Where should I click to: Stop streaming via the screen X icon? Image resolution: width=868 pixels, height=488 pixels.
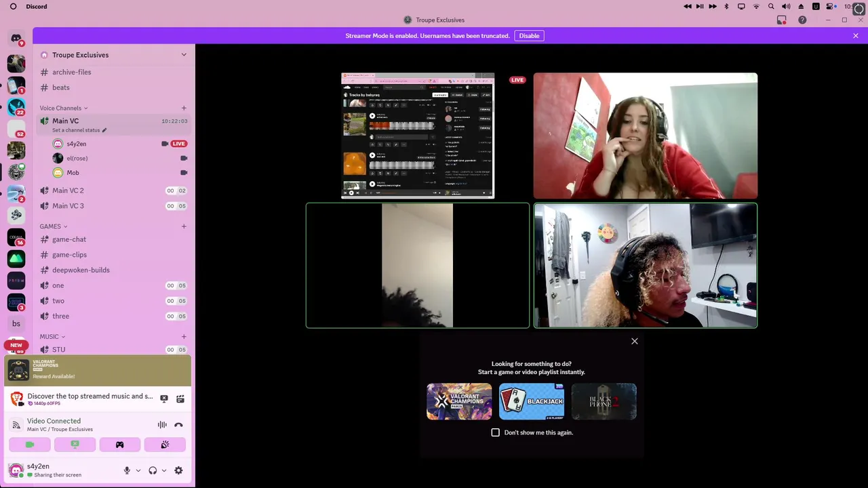click(x=164, y=399)
